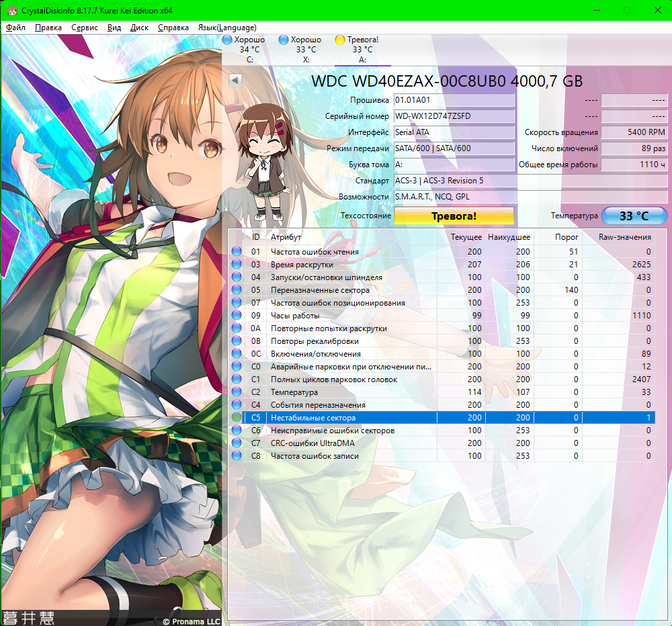Click the raw value 2407 of parking cycles
The height and width of the screenshot is (626, 672).
[641, 379]
